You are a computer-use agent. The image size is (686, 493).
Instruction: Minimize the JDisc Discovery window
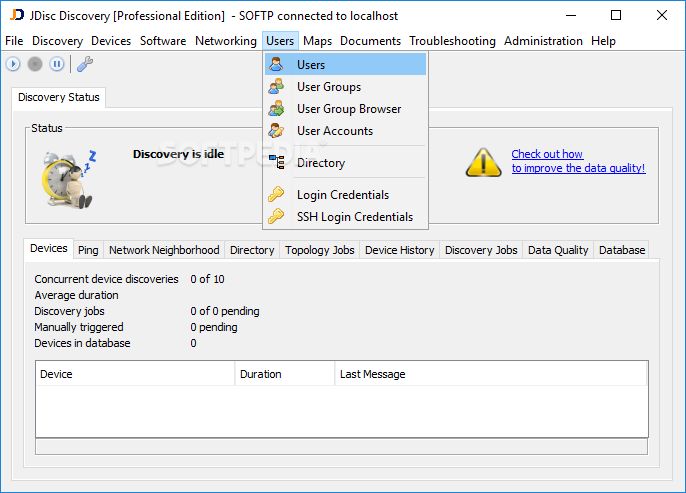(570, 15)
